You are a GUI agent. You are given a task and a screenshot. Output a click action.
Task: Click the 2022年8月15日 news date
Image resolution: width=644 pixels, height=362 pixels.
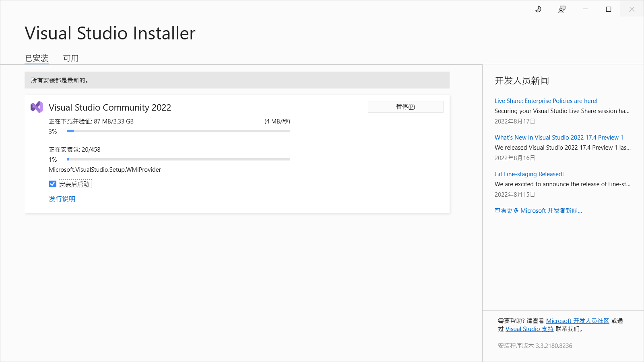point(515,195)
